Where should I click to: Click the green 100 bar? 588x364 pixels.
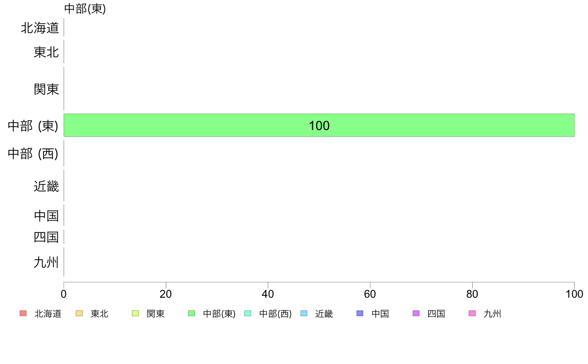[319, 125]
